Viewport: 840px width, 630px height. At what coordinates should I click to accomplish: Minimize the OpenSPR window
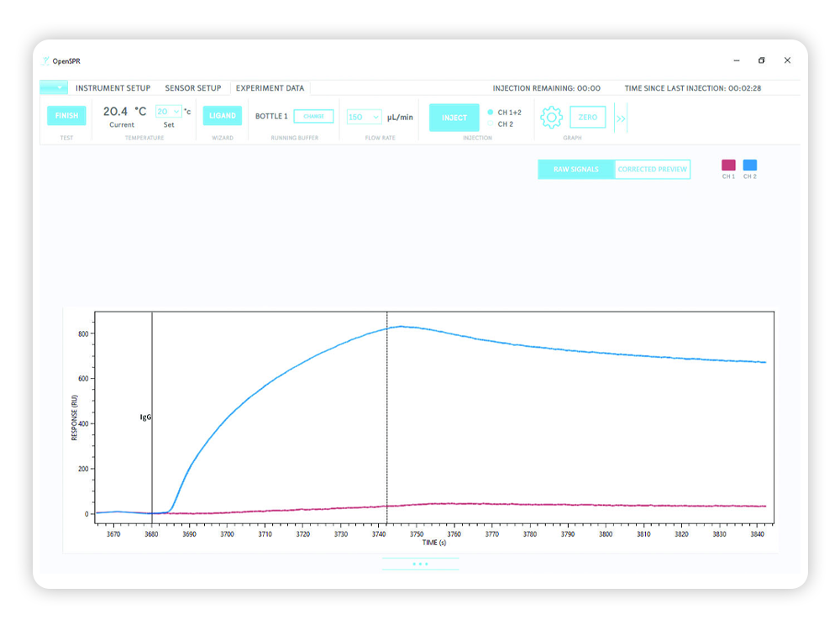(x=736, y=60)
